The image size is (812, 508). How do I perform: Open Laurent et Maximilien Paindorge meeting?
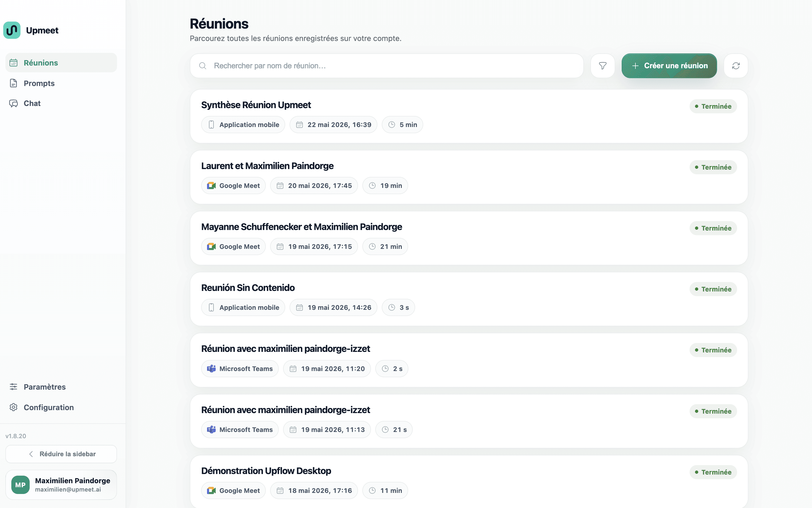pos(469,177)
